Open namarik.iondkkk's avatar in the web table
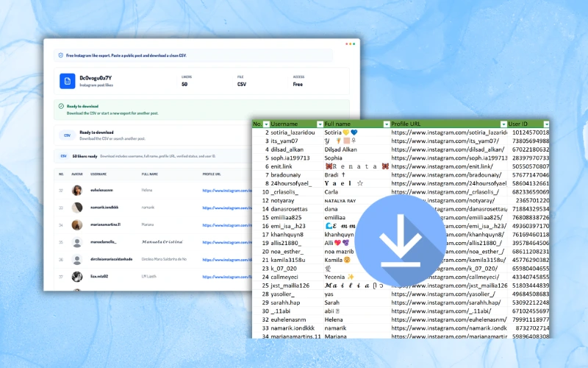The image size is (588, 368). click(x=77, y=208)
